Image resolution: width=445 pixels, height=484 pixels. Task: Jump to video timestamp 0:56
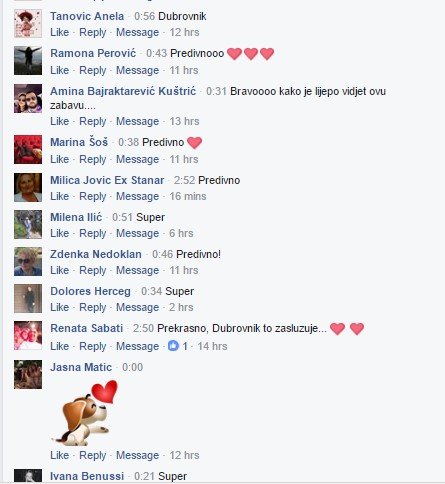tap(145, 16)
